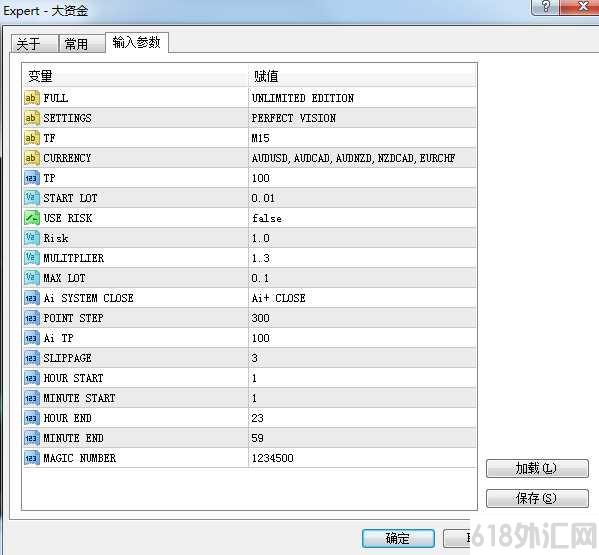This screenshot has width=599, height=555.
Task: Select the integer icon beside TP 100
Action: click(x=31, y=178)
